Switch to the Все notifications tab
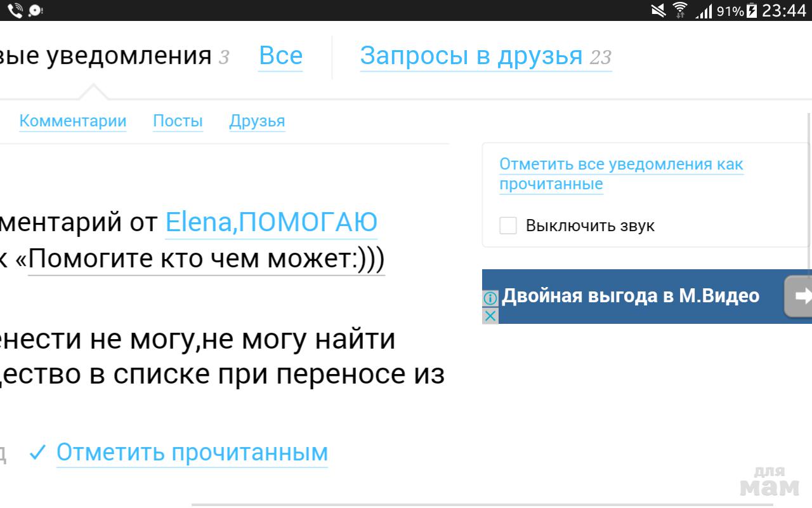812x508 pixels. point(280,56)
